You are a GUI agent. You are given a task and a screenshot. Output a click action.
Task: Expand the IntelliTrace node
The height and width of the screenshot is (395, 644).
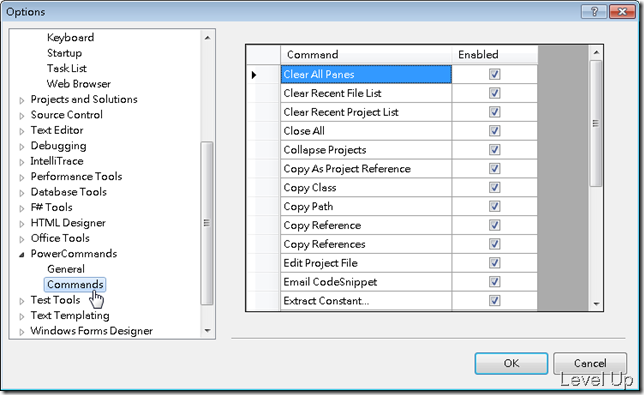point(22,162)
